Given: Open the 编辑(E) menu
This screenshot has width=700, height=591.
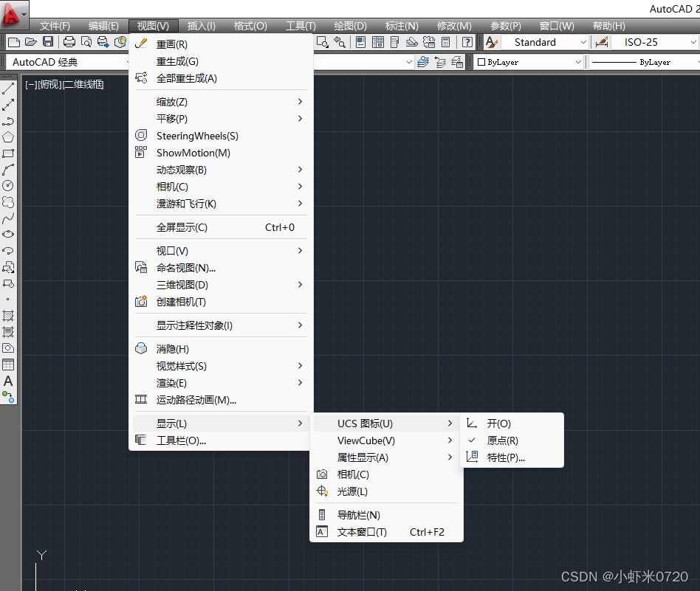Looking at the screenshot, I should [103, 26].
